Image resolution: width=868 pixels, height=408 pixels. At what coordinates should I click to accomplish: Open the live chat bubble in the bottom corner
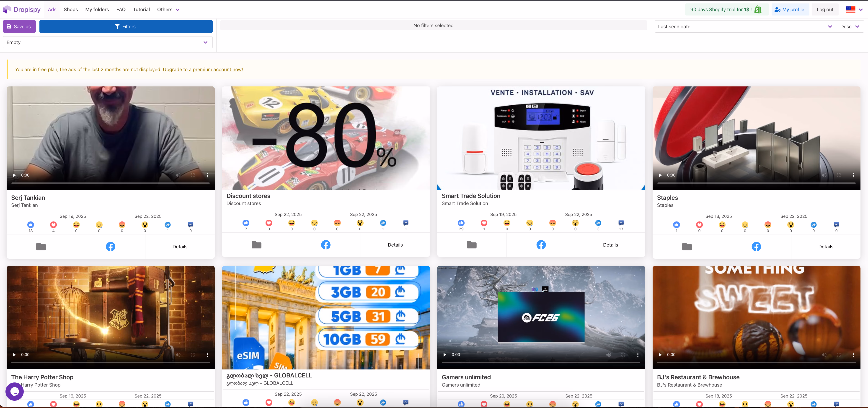tap(14, 392)
